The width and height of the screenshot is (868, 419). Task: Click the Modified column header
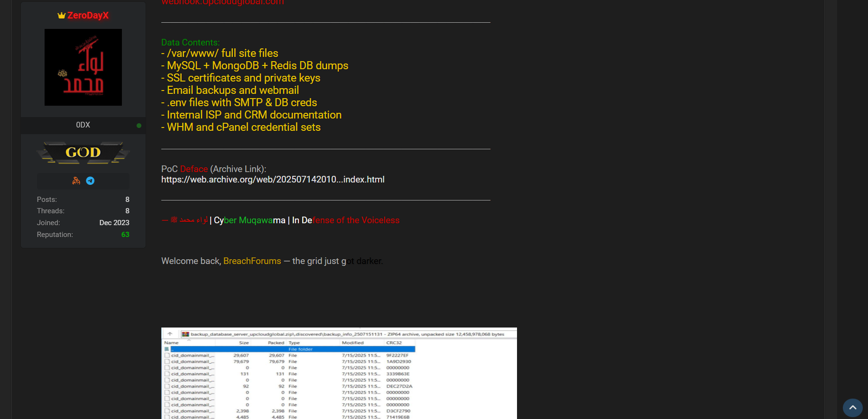352,343
